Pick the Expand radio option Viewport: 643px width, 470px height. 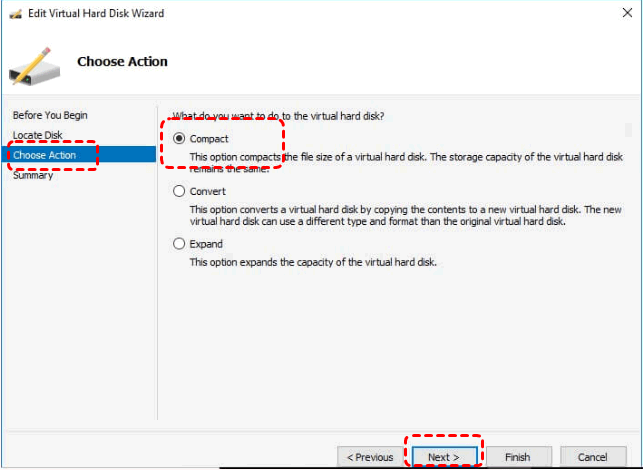[180, 244]
